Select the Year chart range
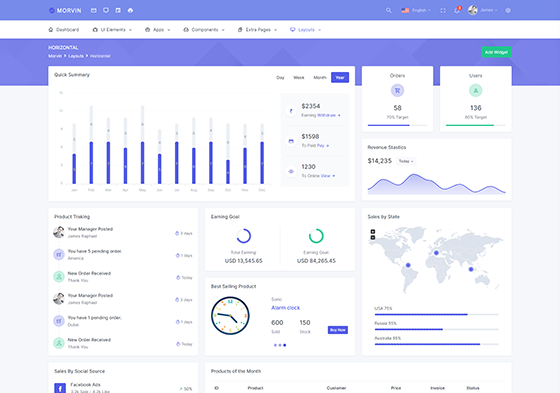This screenshot has height=393, width=560. click(x=340, y=78)
